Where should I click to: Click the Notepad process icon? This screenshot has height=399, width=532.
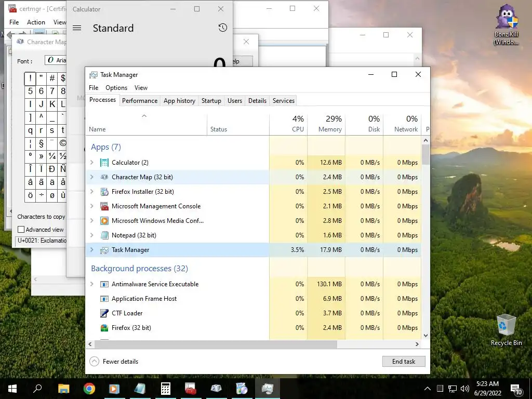104,235
